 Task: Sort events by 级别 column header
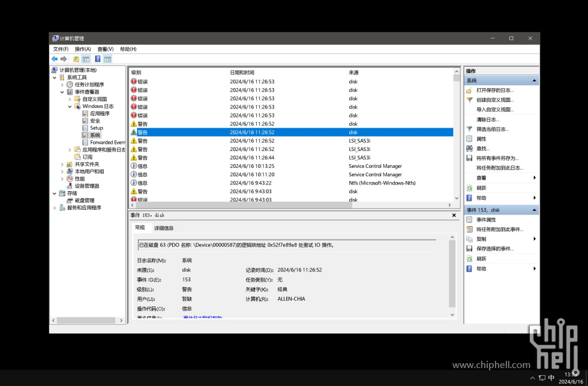click(179, 73)
